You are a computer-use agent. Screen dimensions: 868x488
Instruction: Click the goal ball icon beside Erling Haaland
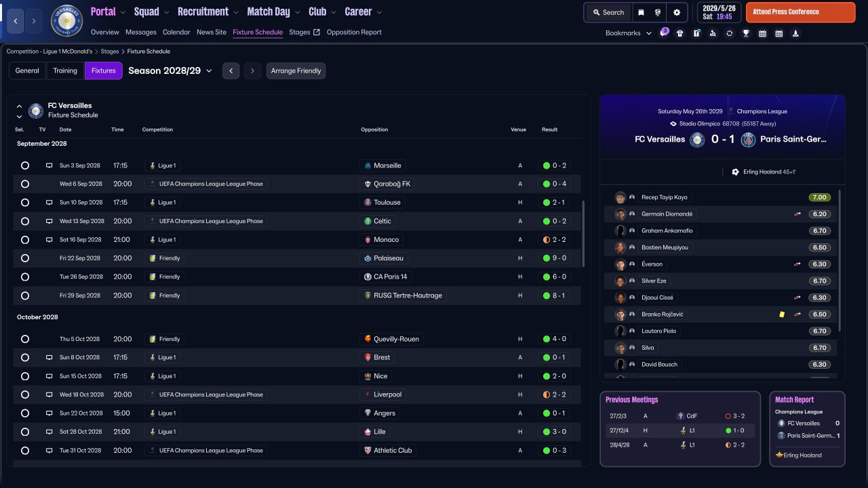pos(735,172)
